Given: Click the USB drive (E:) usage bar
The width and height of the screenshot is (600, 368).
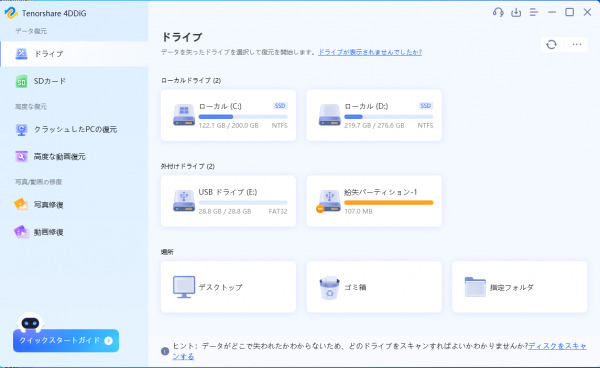Looking at the screenshot, I should coord(243,202).
